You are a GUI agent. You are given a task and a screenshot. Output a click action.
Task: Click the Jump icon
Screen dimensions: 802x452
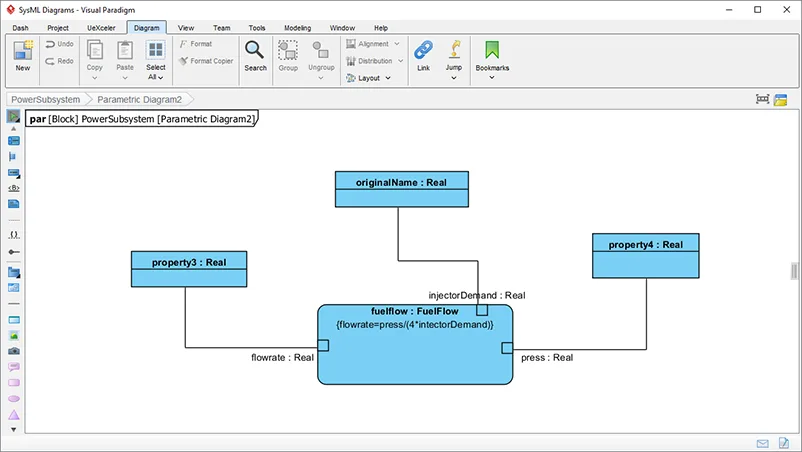click(454, 50)
